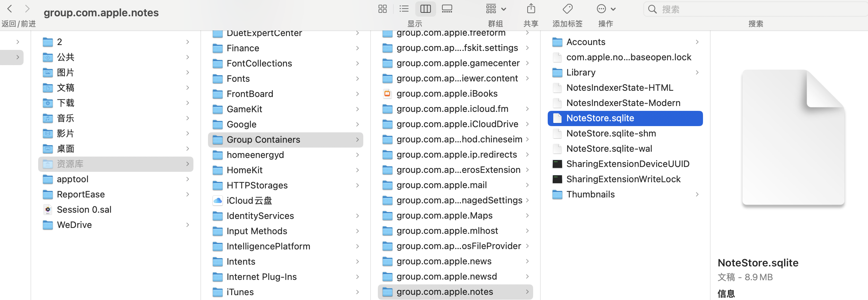Open the actions ellipsis menu

(x=606, y=9)
